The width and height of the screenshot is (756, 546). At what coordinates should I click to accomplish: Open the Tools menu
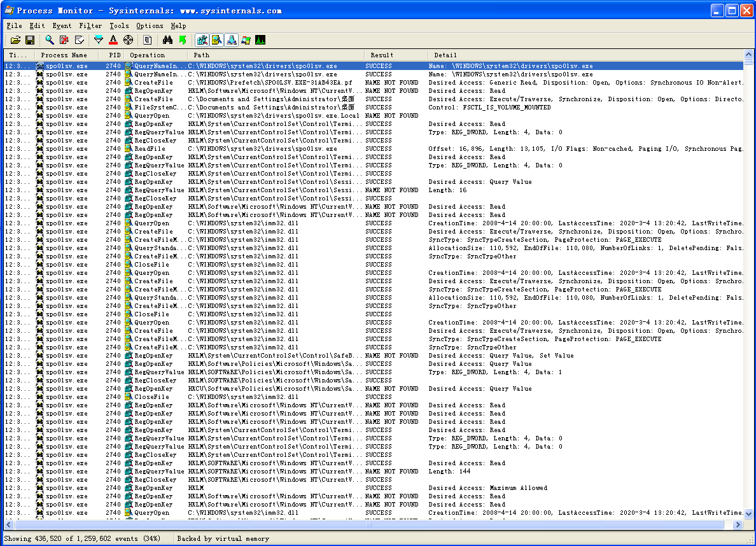pos(119,25)
